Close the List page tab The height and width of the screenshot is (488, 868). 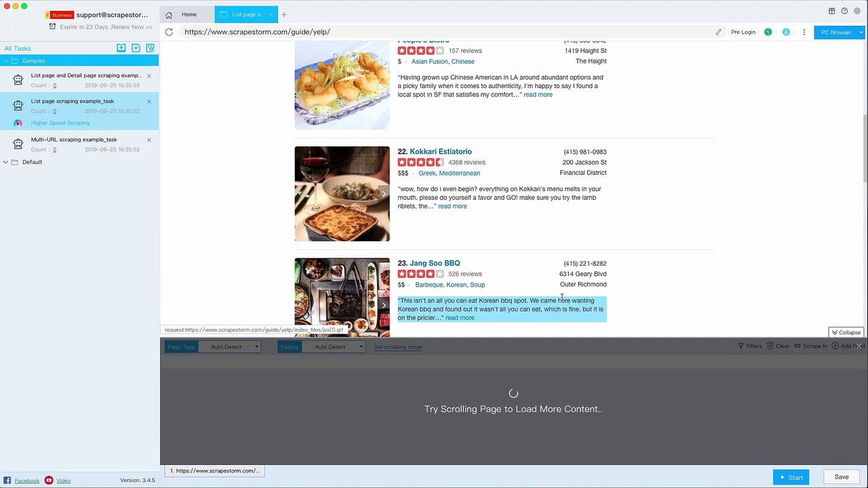(271, 14)
